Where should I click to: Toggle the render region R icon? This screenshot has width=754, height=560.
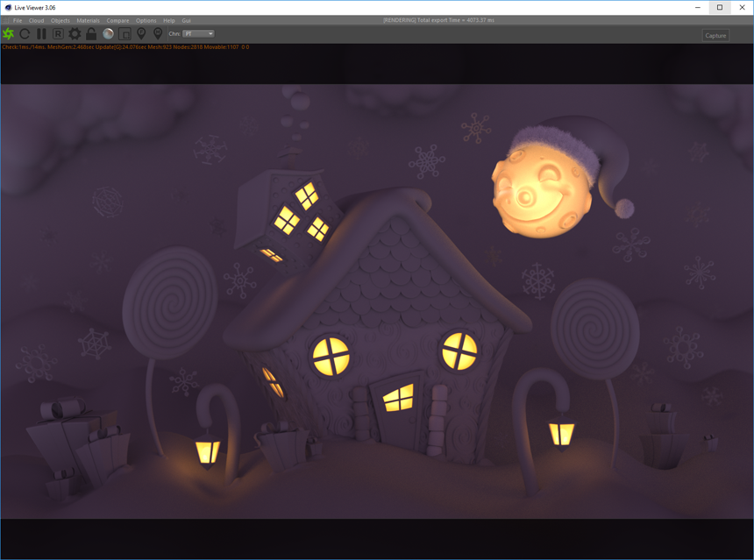pos(58,33)
